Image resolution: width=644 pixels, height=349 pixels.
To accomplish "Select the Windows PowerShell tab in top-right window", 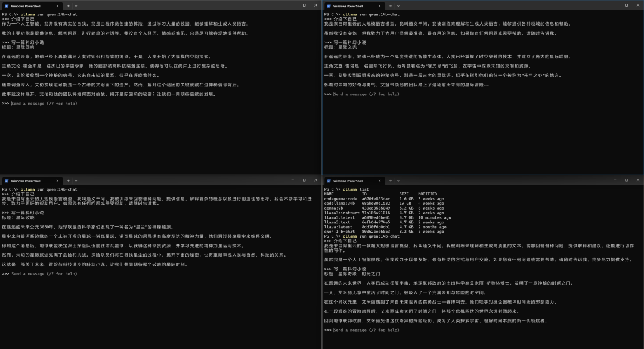I will click(354, 6).
